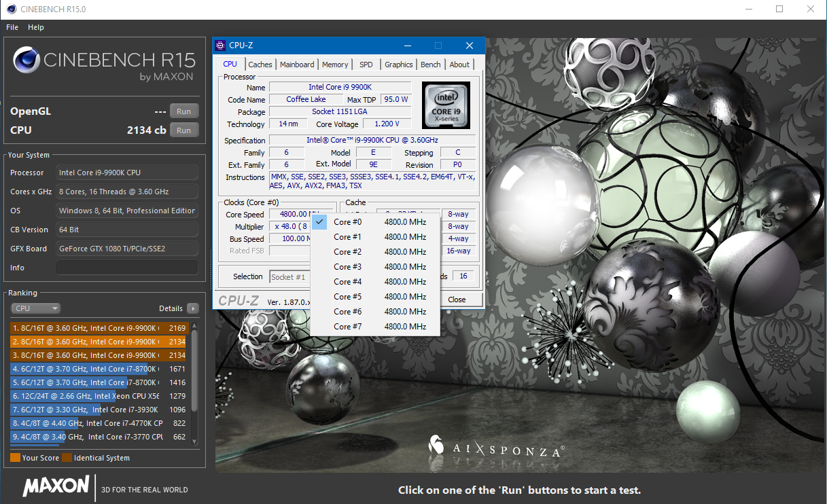
Task: Click the CPU-Z icon in the title bar
Action: point(219,45)
